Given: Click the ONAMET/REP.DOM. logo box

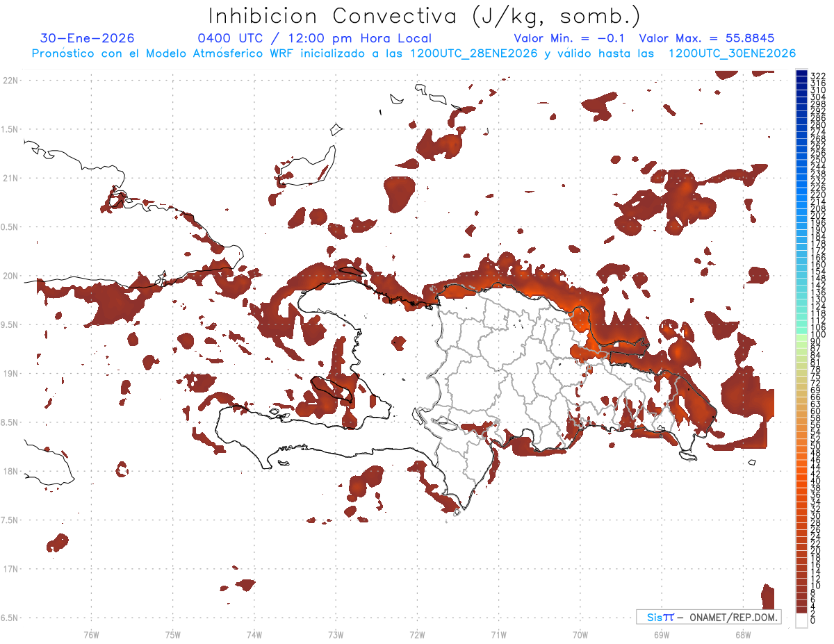Looking at the screenshot, I should click(708, 617).
